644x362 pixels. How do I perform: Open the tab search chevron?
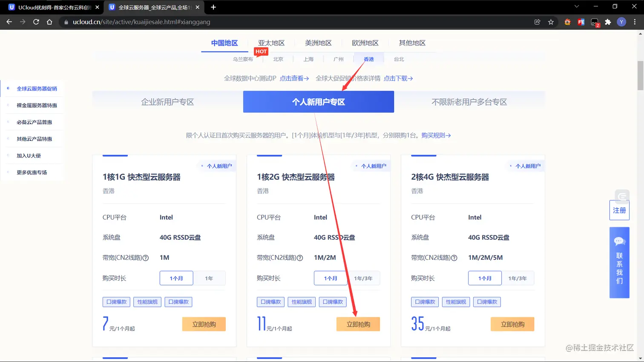pos(577,6)
